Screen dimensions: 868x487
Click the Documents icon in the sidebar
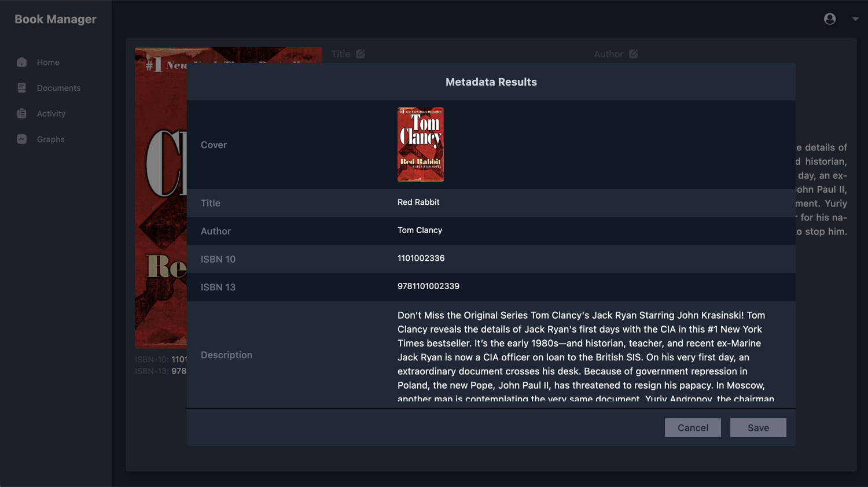22,88
